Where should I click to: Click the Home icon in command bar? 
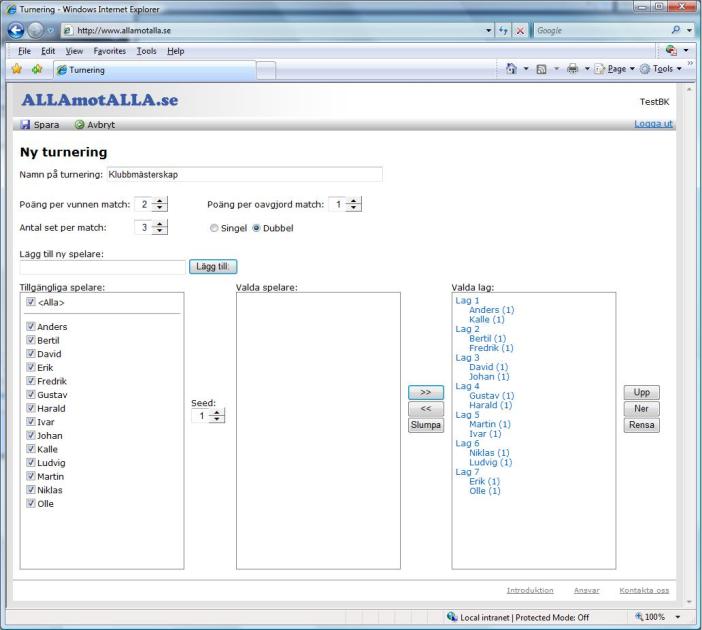pos(511,68)
